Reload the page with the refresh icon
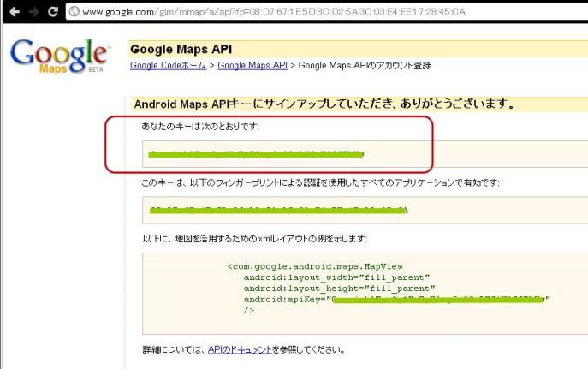 pos(53,12)
